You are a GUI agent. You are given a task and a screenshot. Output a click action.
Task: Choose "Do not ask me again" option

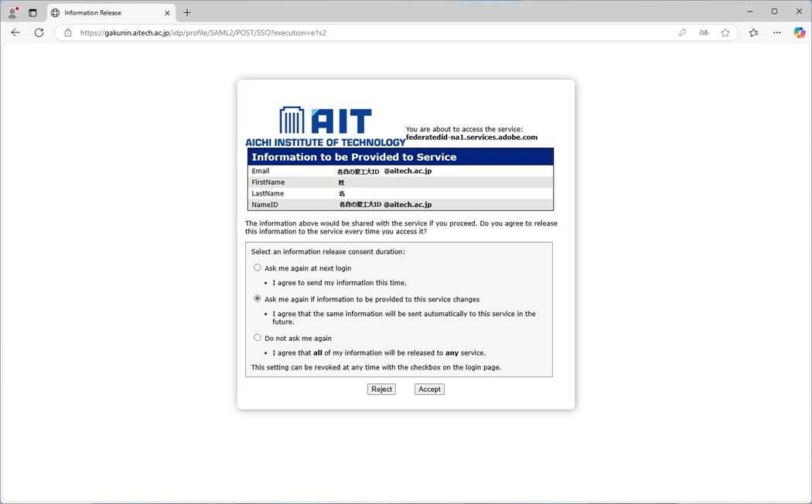coord(258,338)
